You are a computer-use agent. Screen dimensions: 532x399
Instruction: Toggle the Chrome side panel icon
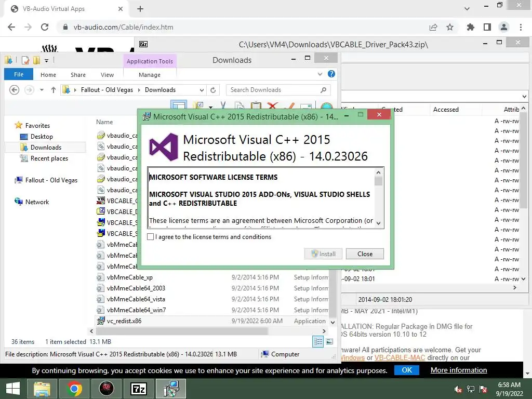[x=487, y=27]
